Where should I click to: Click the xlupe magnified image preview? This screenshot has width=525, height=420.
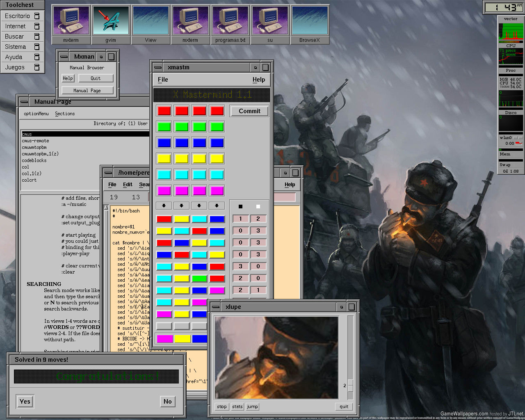276,357
